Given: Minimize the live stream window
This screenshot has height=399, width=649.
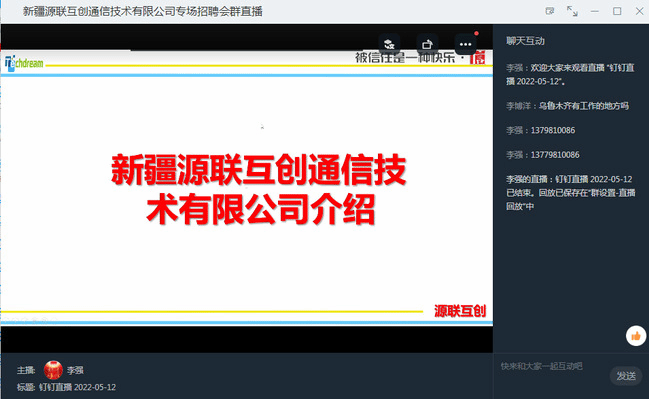Looking at the screenshot, I should coord(595,11).
